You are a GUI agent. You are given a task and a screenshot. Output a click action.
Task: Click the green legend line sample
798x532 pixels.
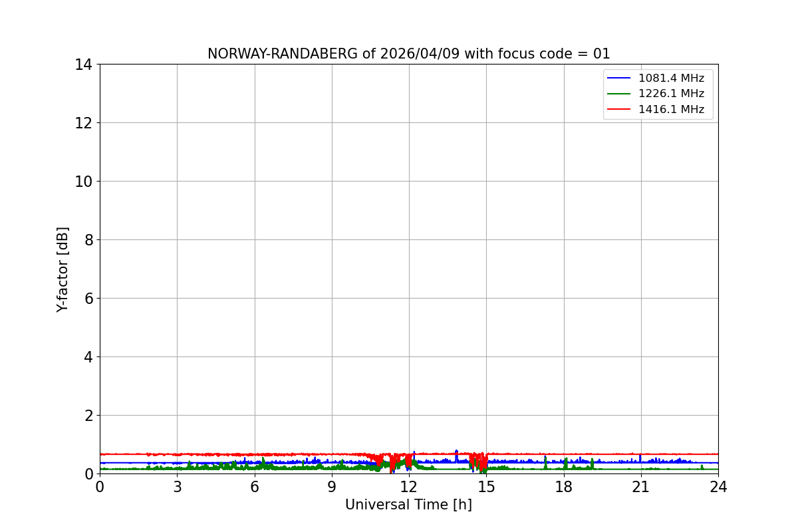(620, 94)
